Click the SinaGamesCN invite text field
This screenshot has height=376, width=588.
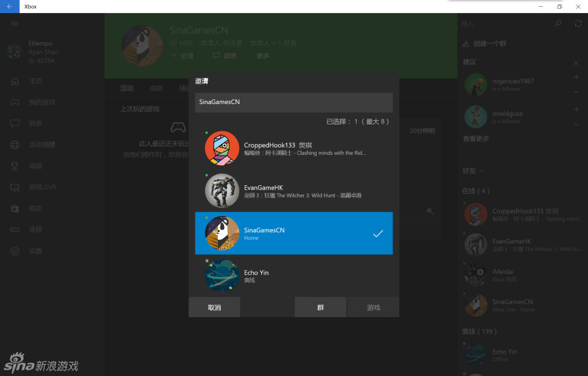click(x=293, y=102)
